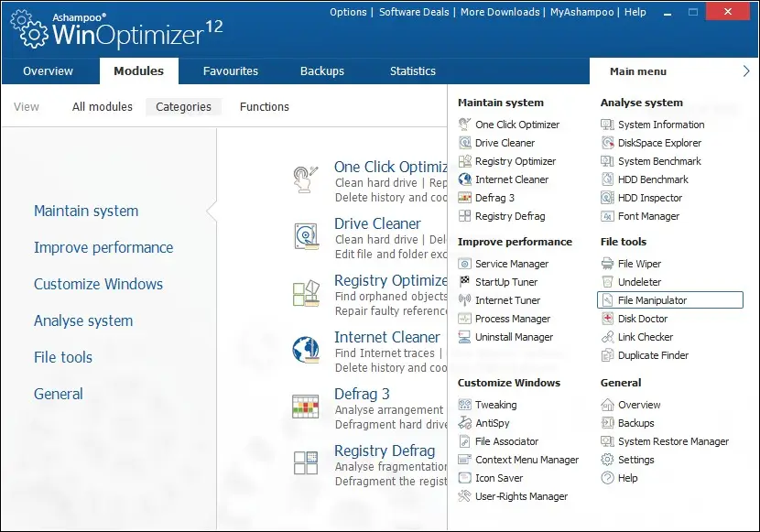This screenshot has width=760, height=532.
Task: Click the Disk Doctor red cross icon
Action: [x=607, y=319]
